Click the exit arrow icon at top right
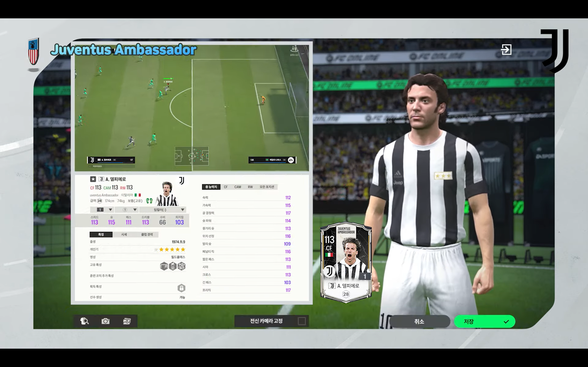 pos(506,50)
